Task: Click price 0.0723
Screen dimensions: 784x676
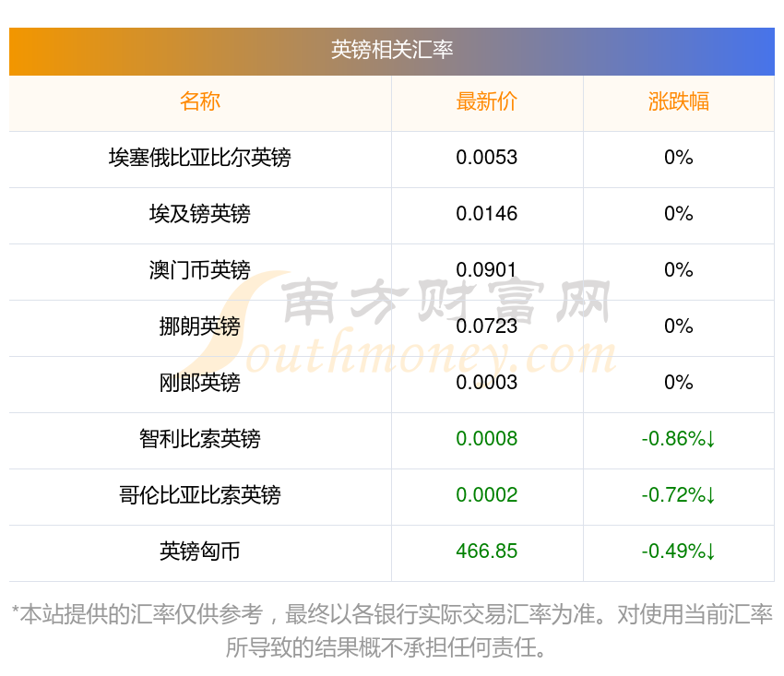Action: tap(486, 326)
